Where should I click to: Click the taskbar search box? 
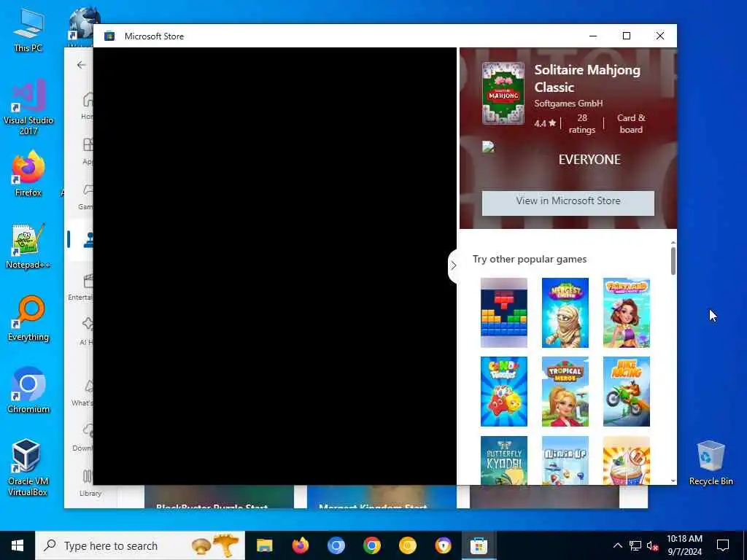coord(140,545)
